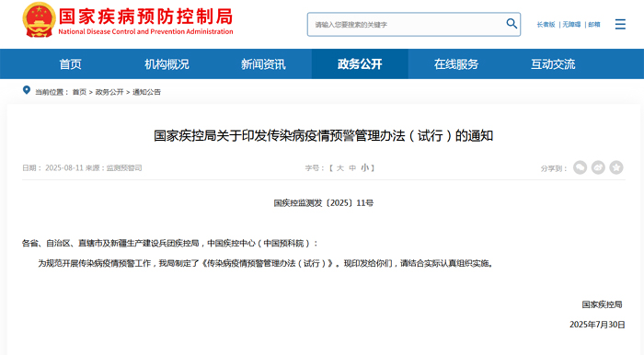Click the star favorites share icon

[x=616, y=167]
